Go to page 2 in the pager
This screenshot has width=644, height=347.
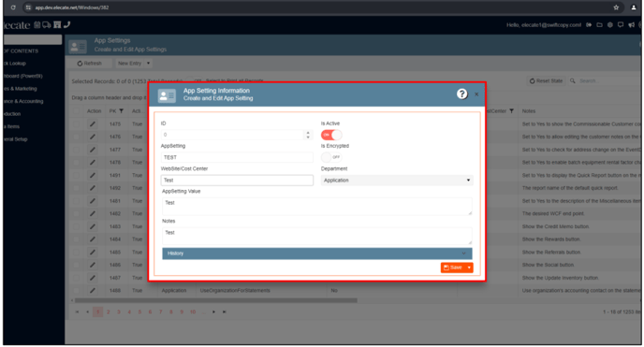[109, 312]
